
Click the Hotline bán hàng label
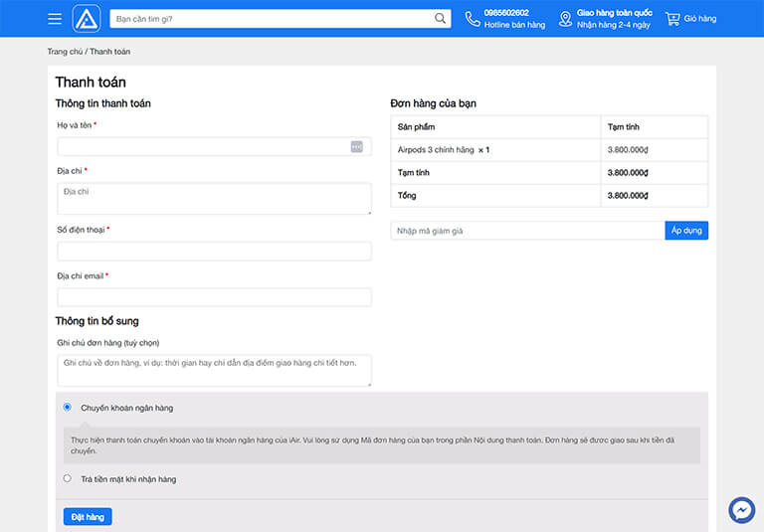coord(514,25)
